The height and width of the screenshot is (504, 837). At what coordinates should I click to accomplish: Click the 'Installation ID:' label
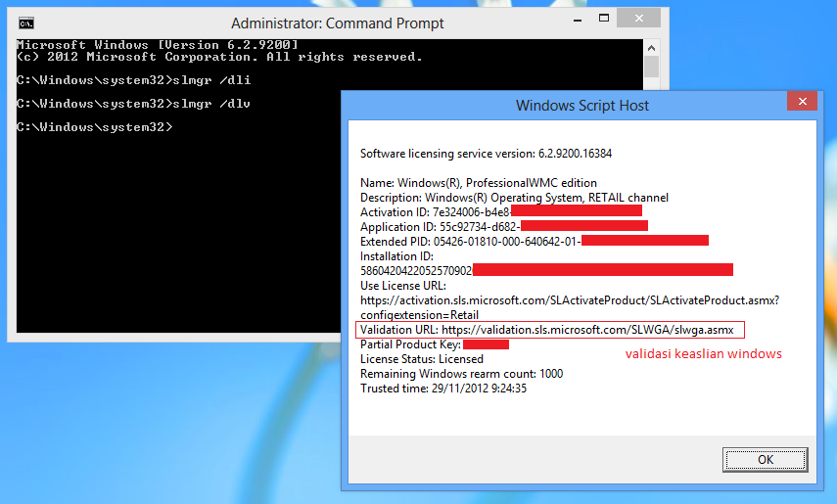pyautogui.click(x=396, y=256)
